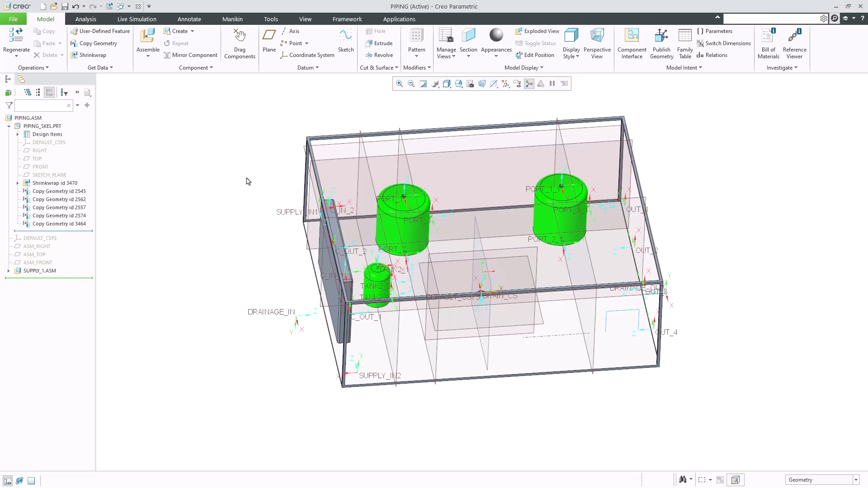Click the Exploded View button
The height and width of the screenshot is (488, 868).
[x=537, y=31]
